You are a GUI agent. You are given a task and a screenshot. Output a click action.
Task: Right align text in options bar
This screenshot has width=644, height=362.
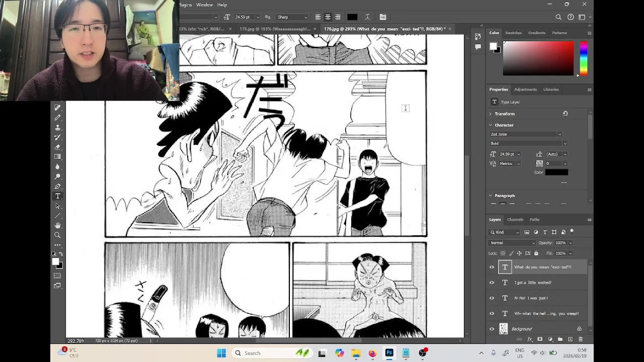tap(337, 17)
